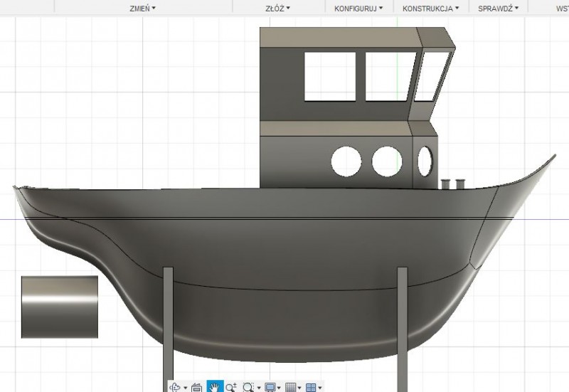Screen dimensions: 569x392
Task: Select the separate cylinder body beside the hull
Action: (60, 307)
